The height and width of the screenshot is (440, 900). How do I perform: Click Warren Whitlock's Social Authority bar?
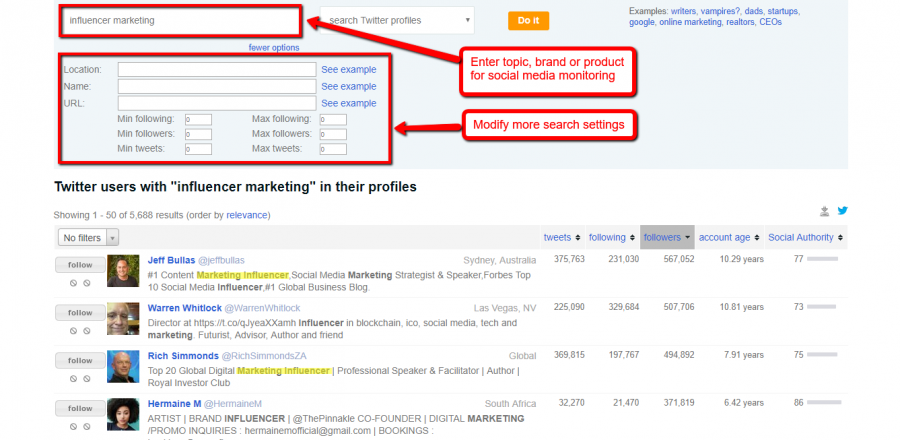[821, 307]
